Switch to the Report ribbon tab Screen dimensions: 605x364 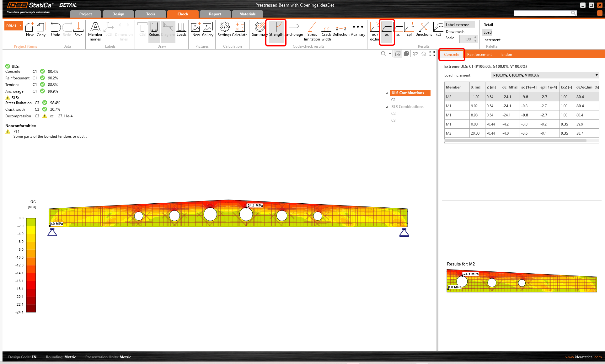215,14
